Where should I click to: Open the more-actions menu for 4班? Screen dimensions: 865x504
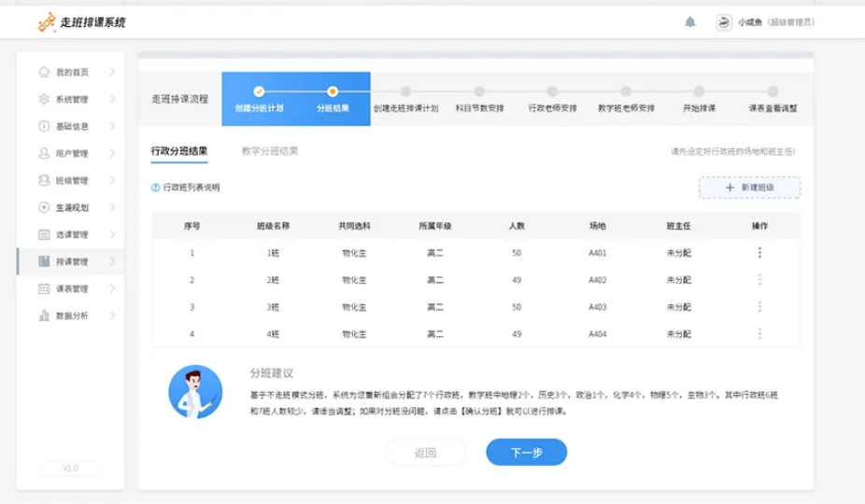759,333
